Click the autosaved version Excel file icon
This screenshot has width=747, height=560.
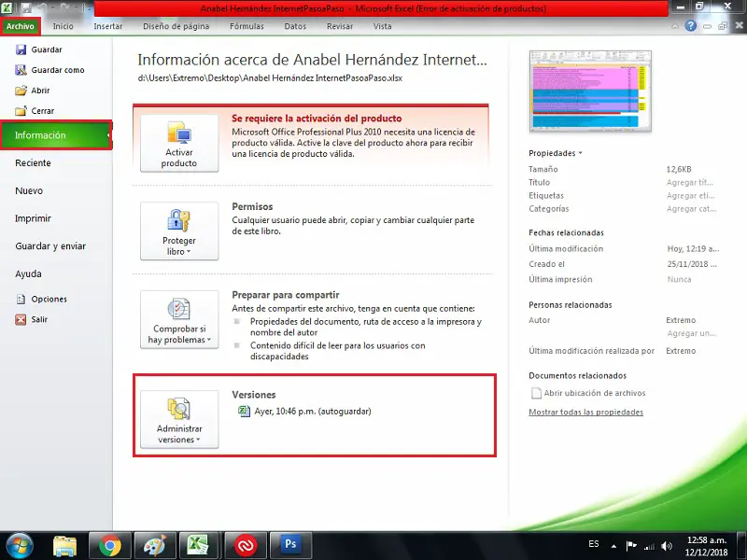click(244, 411)
